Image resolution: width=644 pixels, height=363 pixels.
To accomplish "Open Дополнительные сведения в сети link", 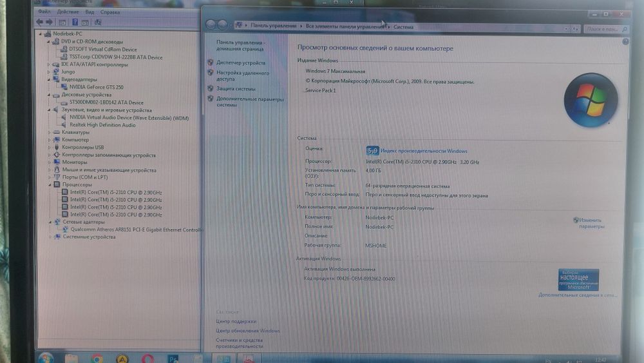I will tap(577, 295).
